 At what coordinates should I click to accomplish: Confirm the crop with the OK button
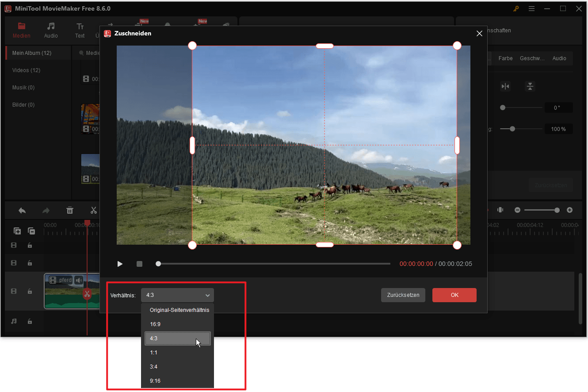pyautogui.click(x=454, y=295)
